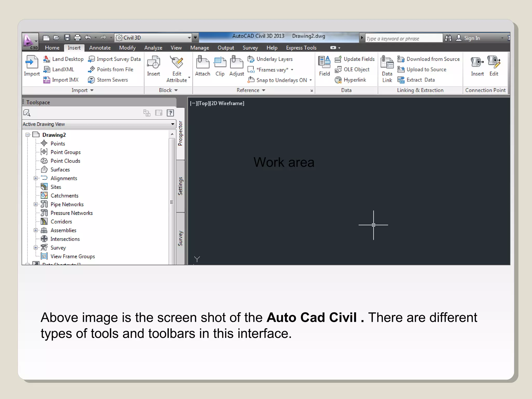Click the 2D Wireframe visual style control
The width and height of the screenshot is (532, 399).
[227, 103]
